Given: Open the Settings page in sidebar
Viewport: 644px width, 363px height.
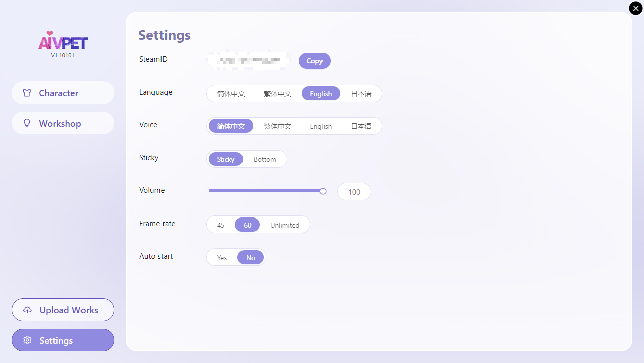Looking at the screenshot, I should click(63, 340).
